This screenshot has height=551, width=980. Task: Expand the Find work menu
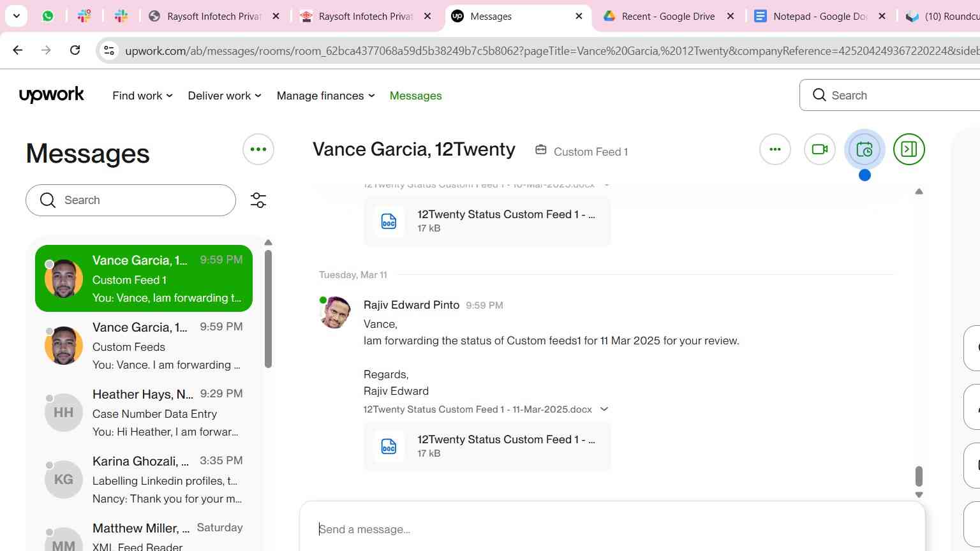tap(142, 96)
